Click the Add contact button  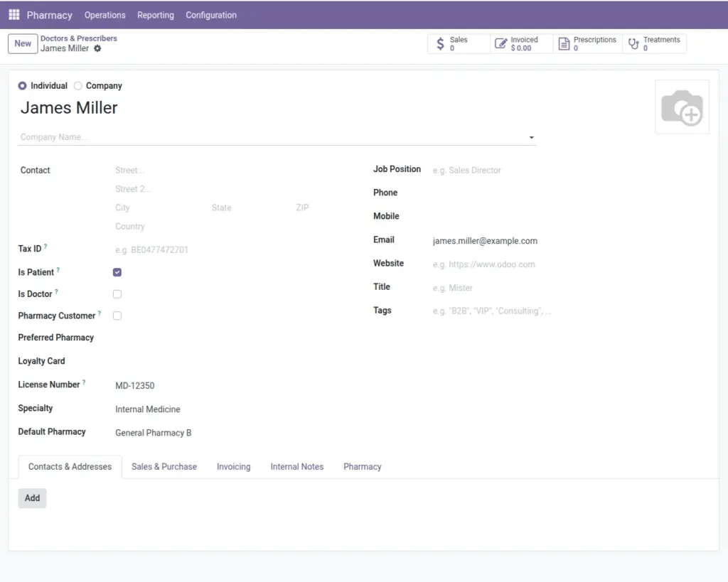pyautogui.click(x=33, y=498)
